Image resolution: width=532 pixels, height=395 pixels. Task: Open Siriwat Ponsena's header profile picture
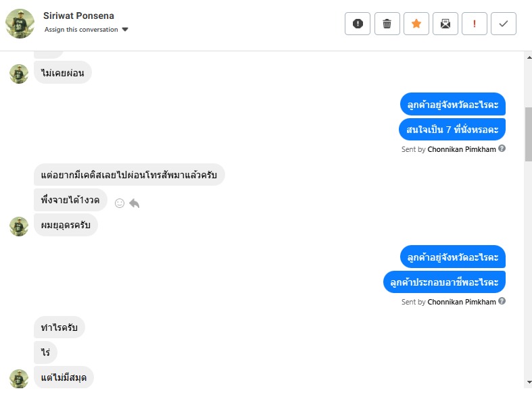click(x=20, y=24)
